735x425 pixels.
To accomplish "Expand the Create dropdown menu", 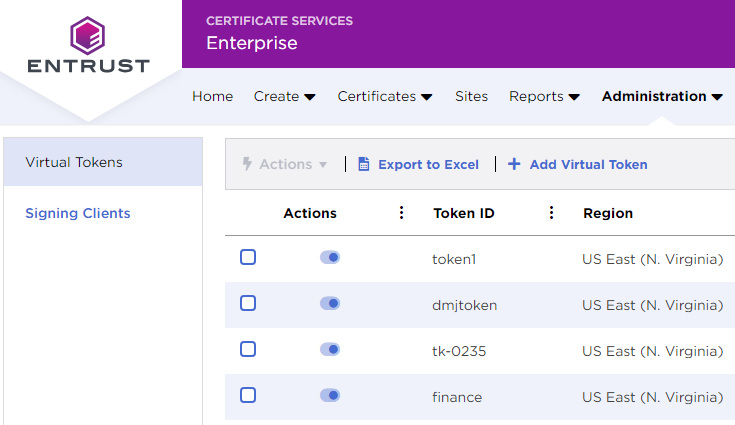I will coord(284,97).
